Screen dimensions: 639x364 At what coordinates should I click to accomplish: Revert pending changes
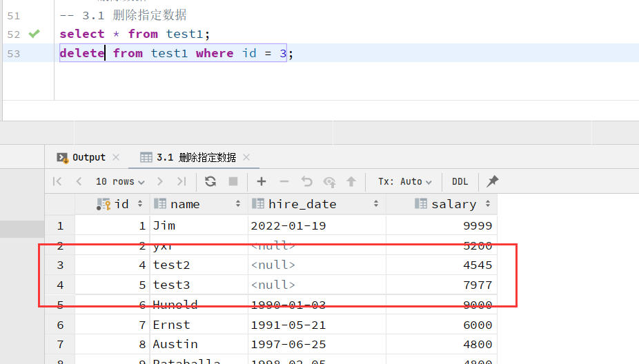point(306,181)
